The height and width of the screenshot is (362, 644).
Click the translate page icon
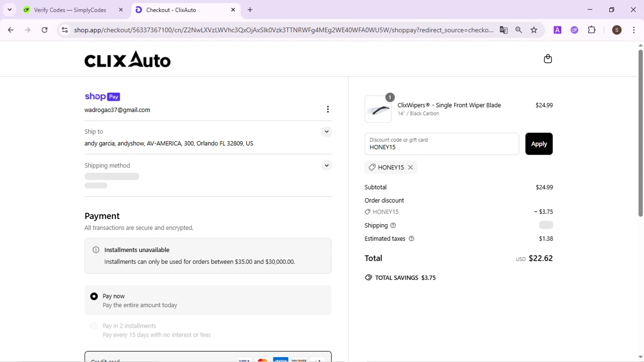click(x=504, y=30)
